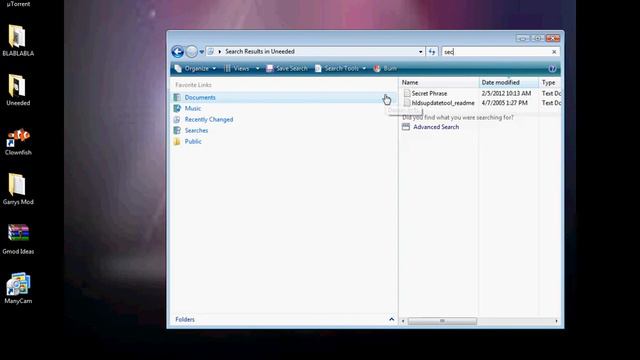Sort by the Type column header

click(x=550, y=82)
